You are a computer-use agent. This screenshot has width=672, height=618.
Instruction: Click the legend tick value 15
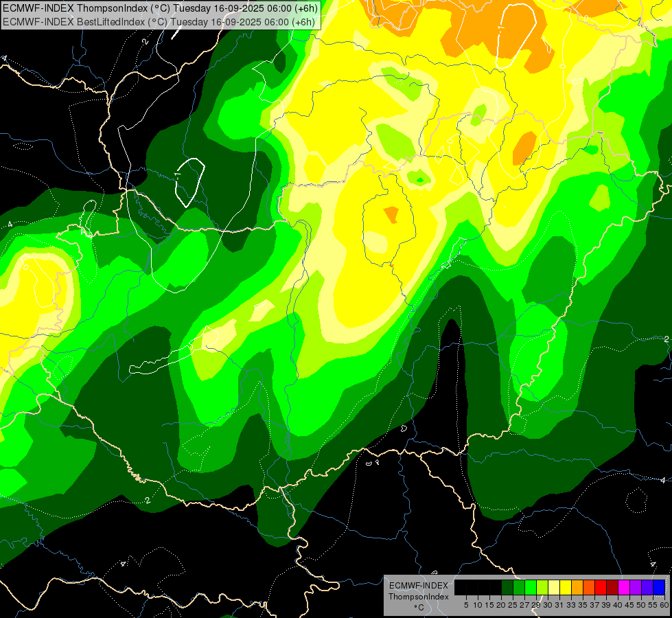489,605
